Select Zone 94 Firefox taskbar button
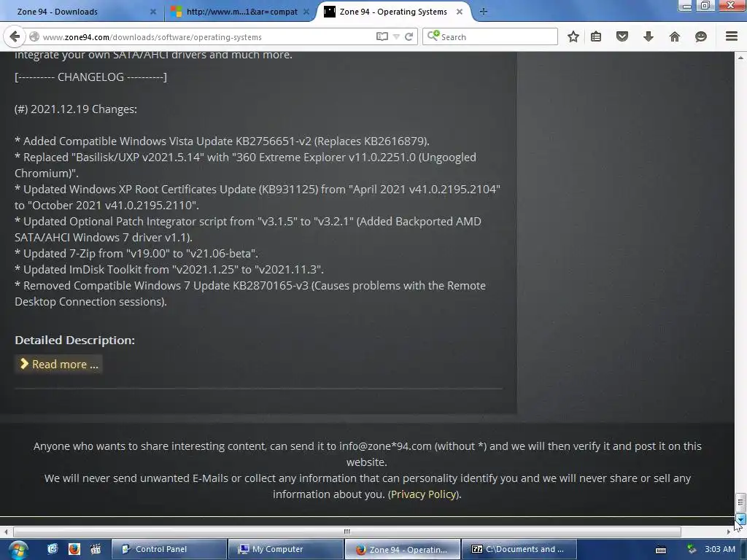747x560 pixels. point(402,549)
